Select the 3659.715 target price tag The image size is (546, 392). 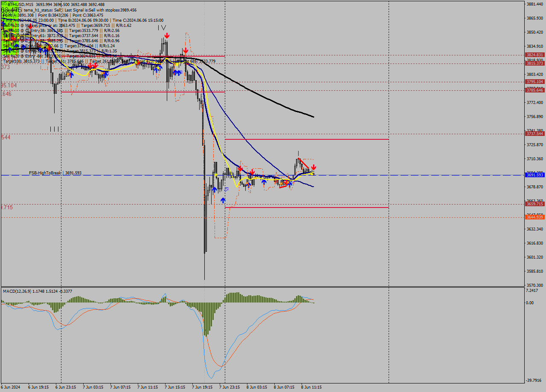pyautogui.click(x=534, y=204)
